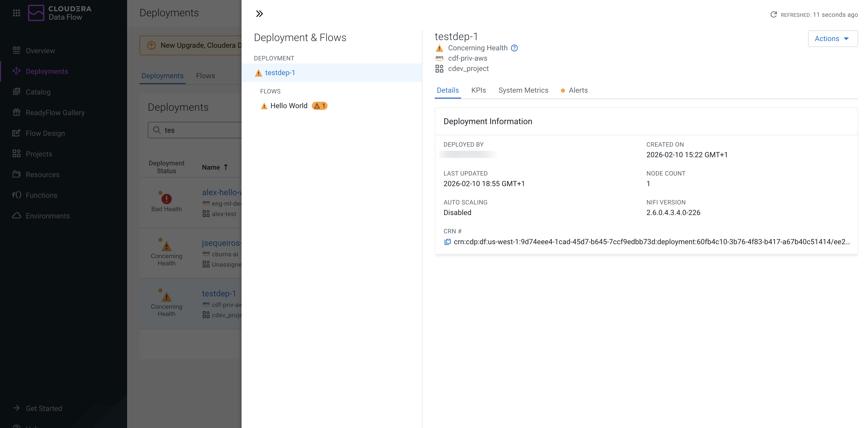This screenshot has width=868, height=428.
Task: Open the Get Started link
Action: point(44,408)
